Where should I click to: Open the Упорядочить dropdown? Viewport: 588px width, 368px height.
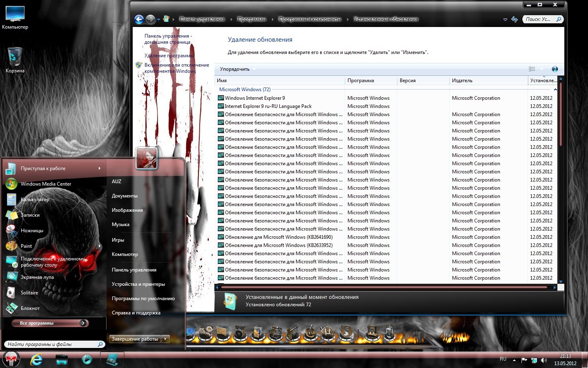tap(237, 69)
